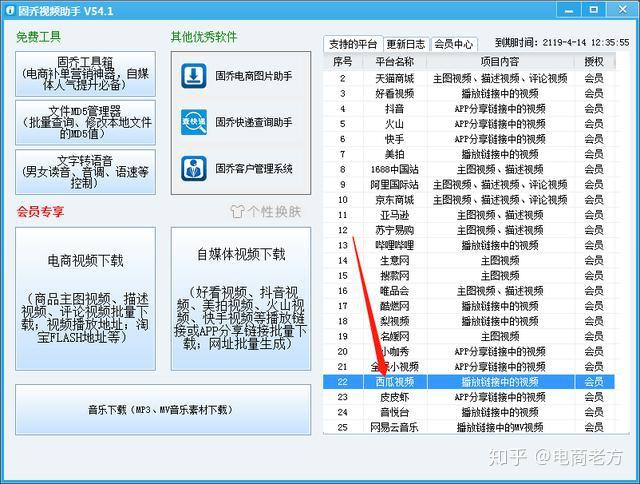Maximize the 固乔视频助手 window

[x=594, y=9]
